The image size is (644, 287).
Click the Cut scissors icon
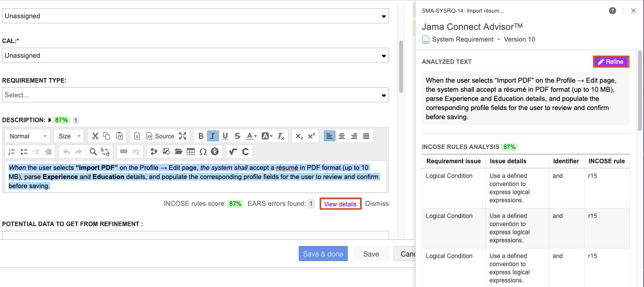point(94,136)
